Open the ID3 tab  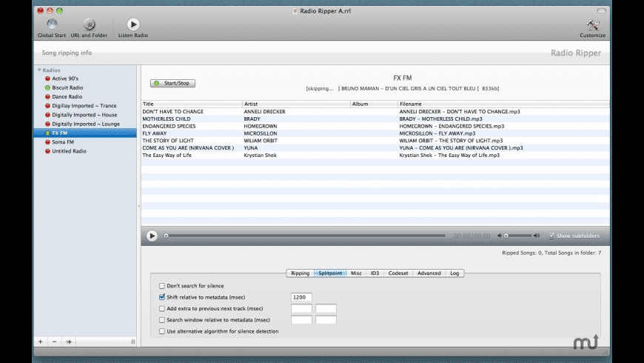coord(375,273)
